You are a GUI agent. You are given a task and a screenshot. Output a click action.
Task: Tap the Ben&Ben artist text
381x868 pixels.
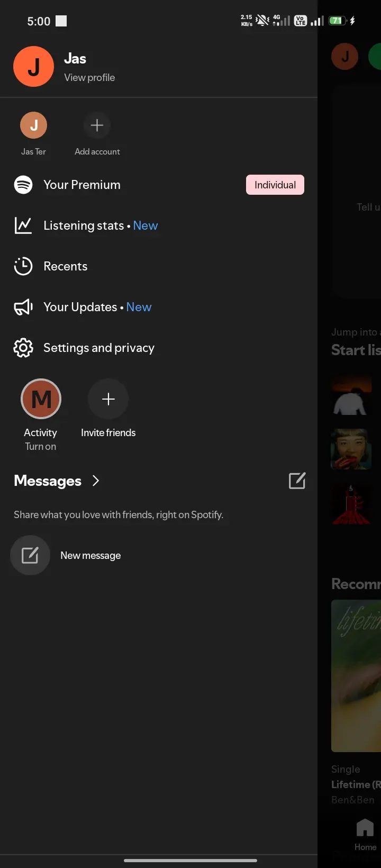pyautogui.click(x=353, y=800)
